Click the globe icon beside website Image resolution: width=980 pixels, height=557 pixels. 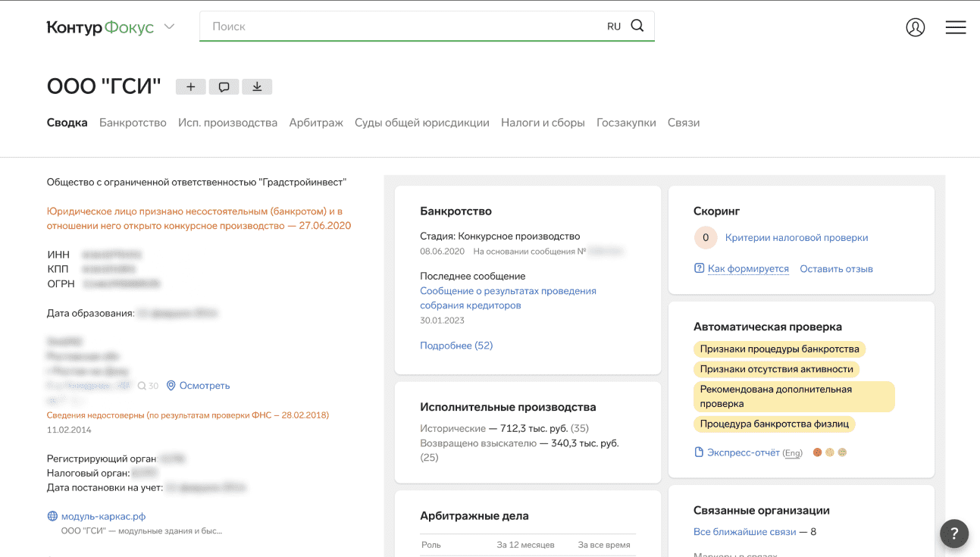52,516
